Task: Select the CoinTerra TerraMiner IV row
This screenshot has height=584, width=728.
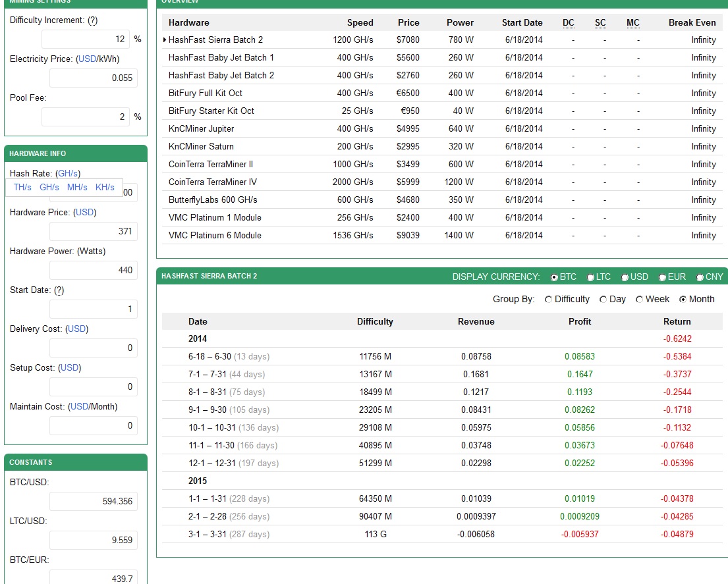Action: pos(442,182)
